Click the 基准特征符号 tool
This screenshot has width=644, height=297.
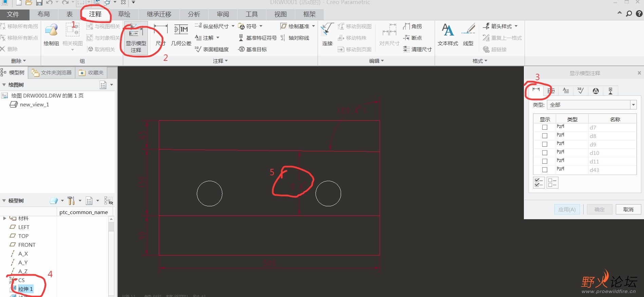point(258,38)
